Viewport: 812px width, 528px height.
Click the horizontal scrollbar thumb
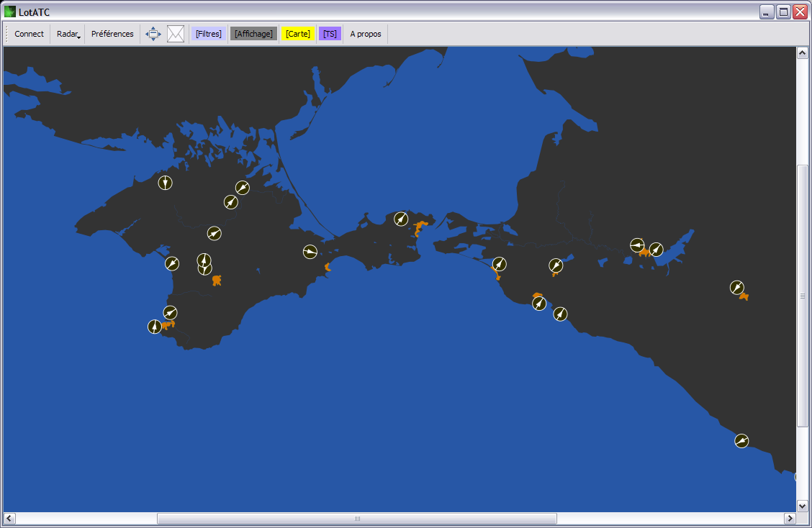click(x=356, y=519)
